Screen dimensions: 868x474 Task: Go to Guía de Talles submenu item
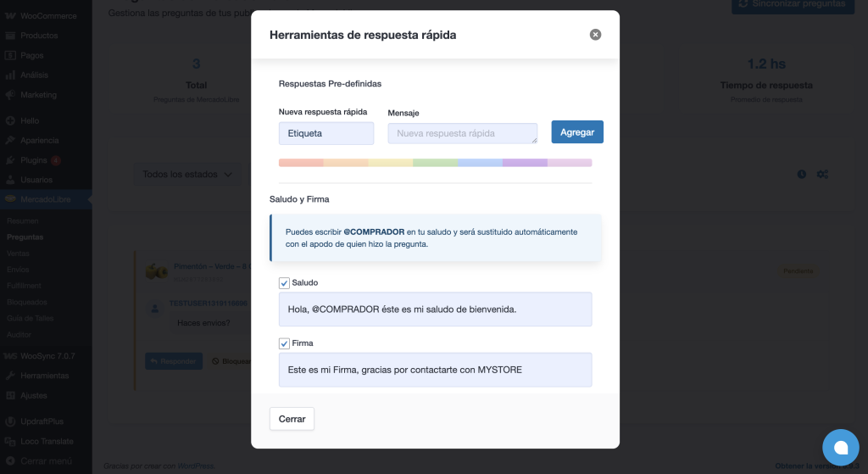[30, 318]
